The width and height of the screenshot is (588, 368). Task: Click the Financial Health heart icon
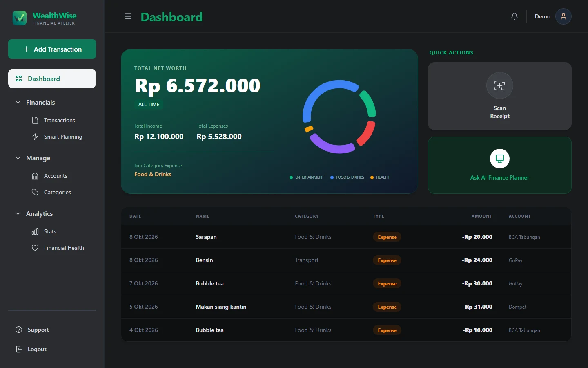click(35, 248)
